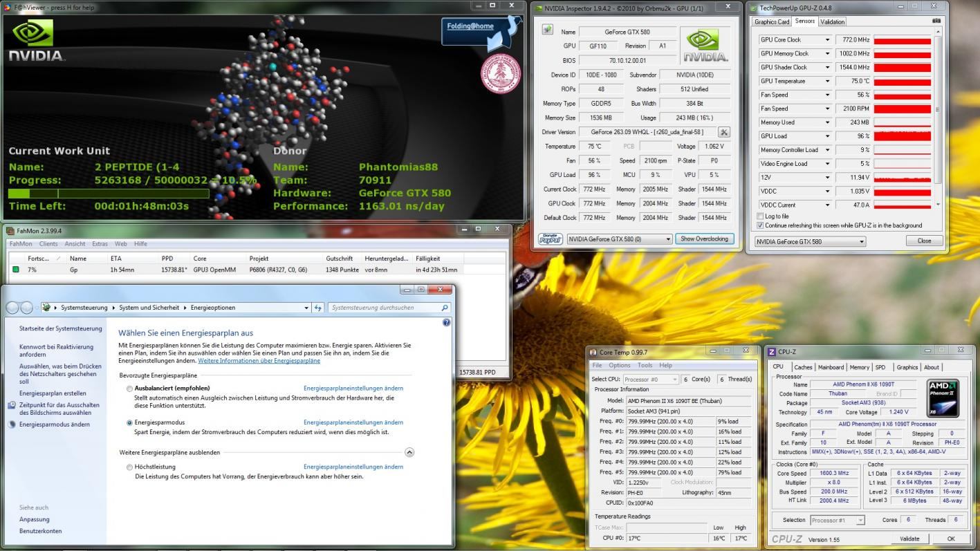Screen dimensions: 980x551
Task: Open the Clients menu in FahMon
Action: click(x=48, y=244)
